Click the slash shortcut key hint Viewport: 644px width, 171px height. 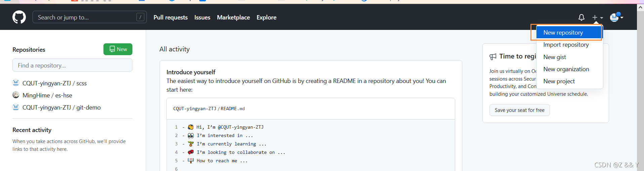point(140,17)
